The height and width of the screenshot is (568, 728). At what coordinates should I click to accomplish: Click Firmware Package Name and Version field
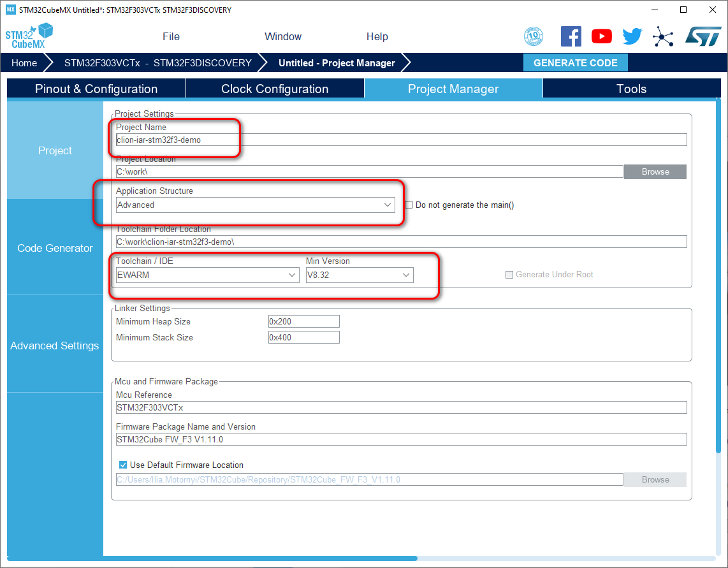pyautogui.click(x=401, y=439)
